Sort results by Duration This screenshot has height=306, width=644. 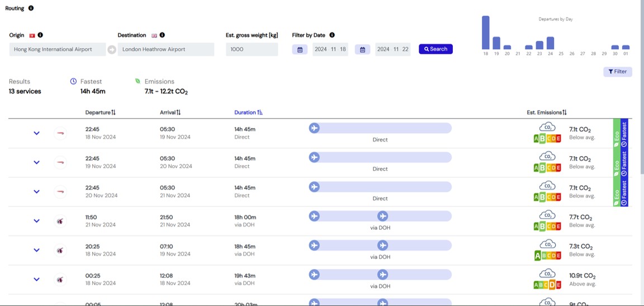tap(248, 112)
